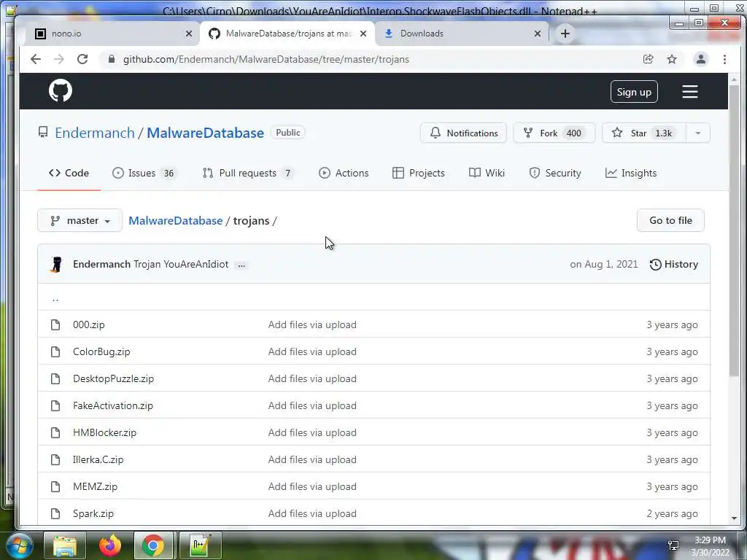Screen dimensions: 747x560
Task: Share this page via share icon
Action: click(x=648, y=59)
